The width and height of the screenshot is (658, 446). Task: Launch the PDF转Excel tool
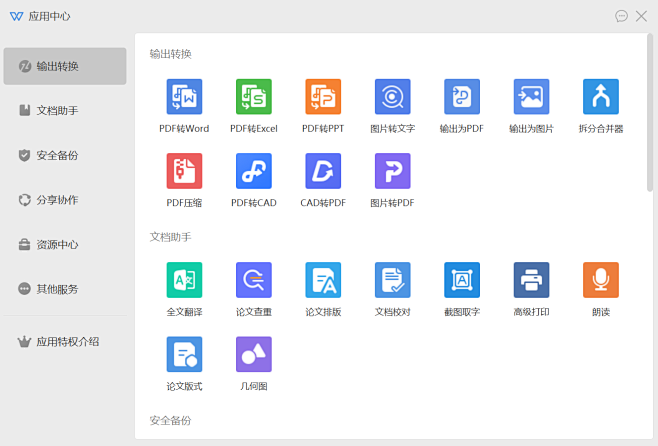tap(253, 97)
